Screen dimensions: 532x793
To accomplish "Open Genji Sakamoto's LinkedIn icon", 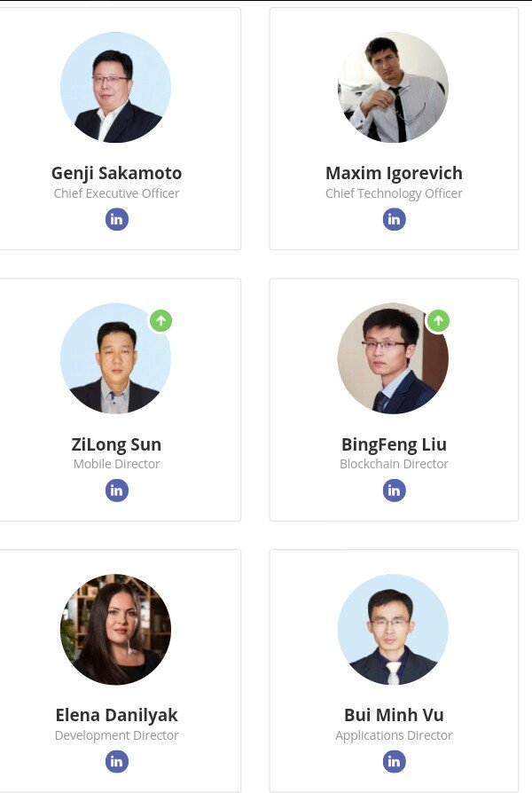I will [117, 219].
